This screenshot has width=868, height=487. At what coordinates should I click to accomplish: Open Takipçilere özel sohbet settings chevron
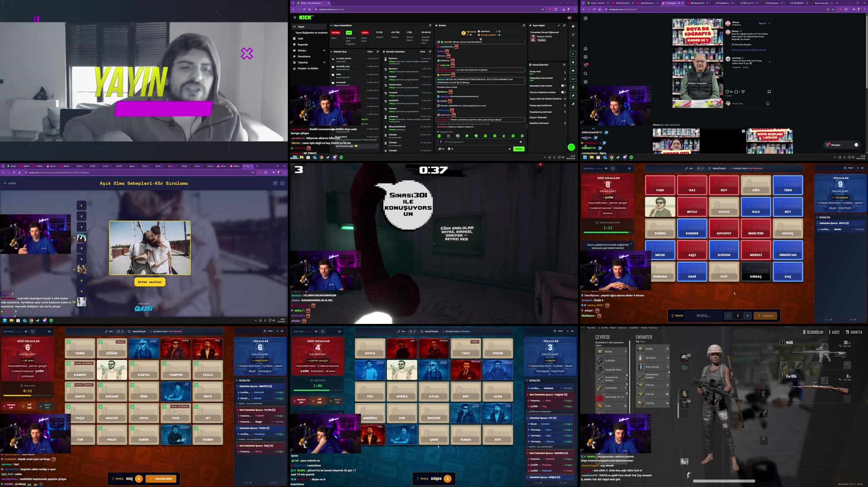tap(565, 78)
